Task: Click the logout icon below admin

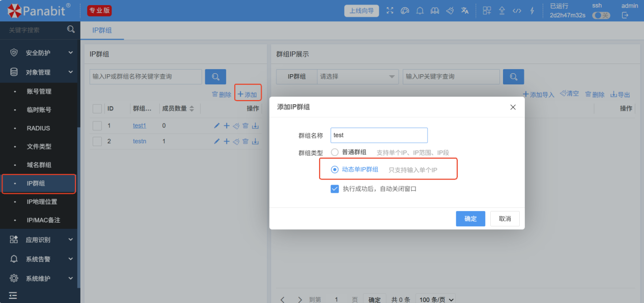Action: click(625, 15)
